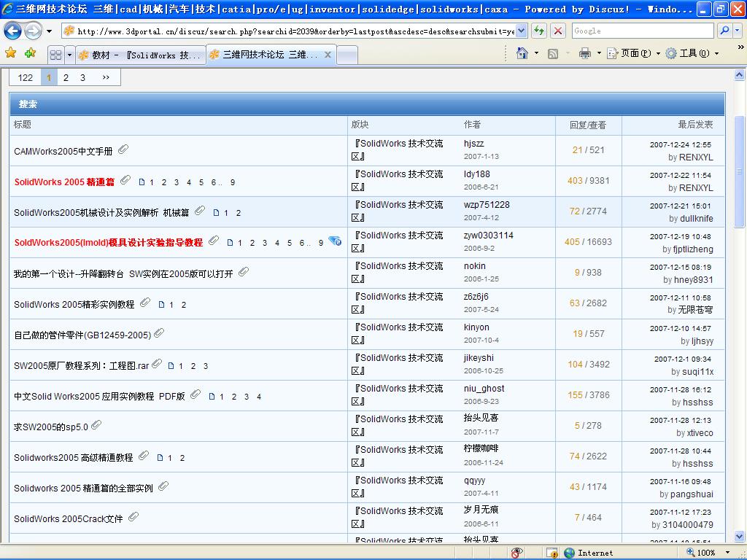Click the Print icon
This screenshot has height=560, width=747.
tap(585, 53)
